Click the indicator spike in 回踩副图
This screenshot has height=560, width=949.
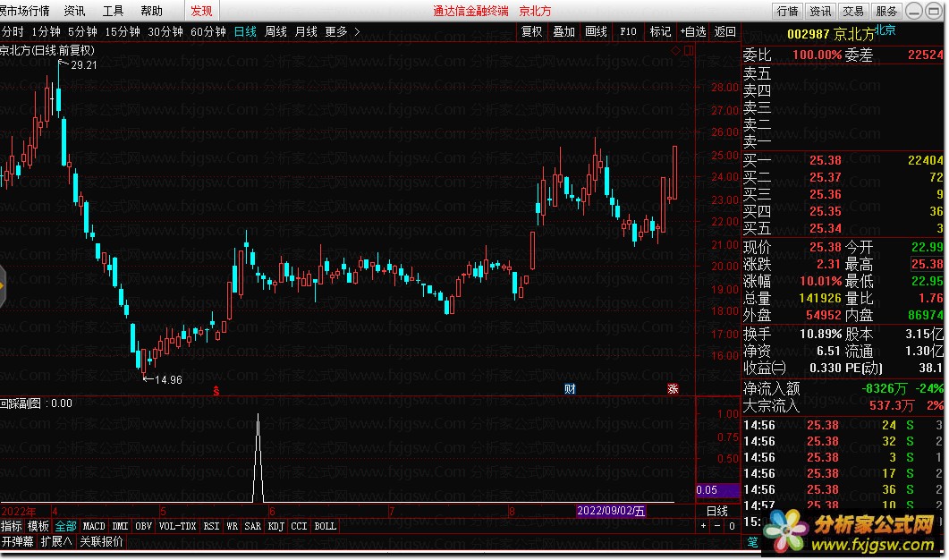click(x=258, y=458)
